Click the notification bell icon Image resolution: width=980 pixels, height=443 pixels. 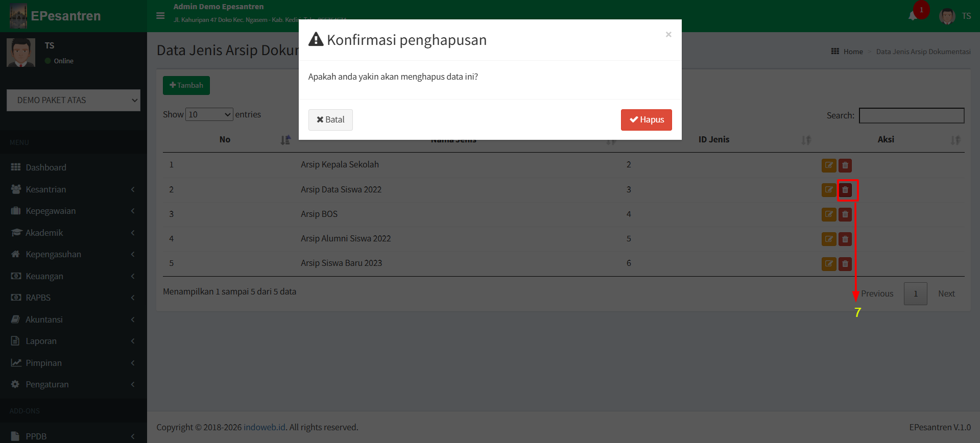click(x=913, y=16)
